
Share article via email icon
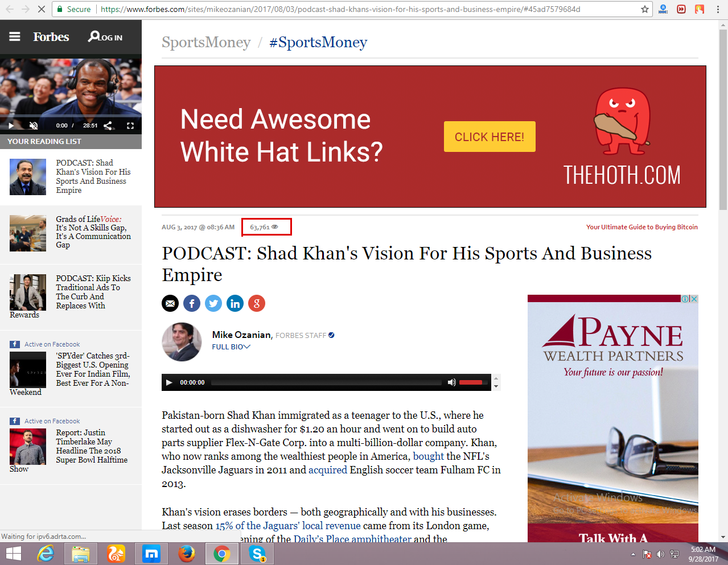tap(170, 303)
